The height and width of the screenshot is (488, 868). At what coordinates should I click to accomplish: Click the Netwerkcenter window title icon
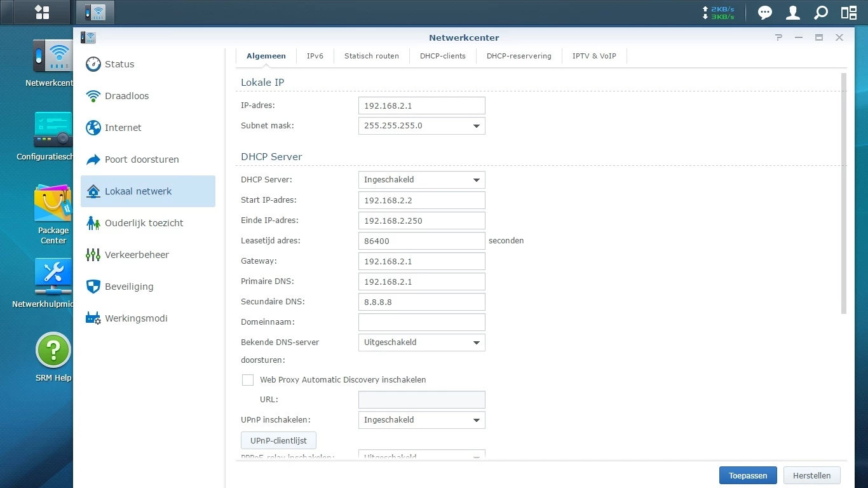(88, 37)
